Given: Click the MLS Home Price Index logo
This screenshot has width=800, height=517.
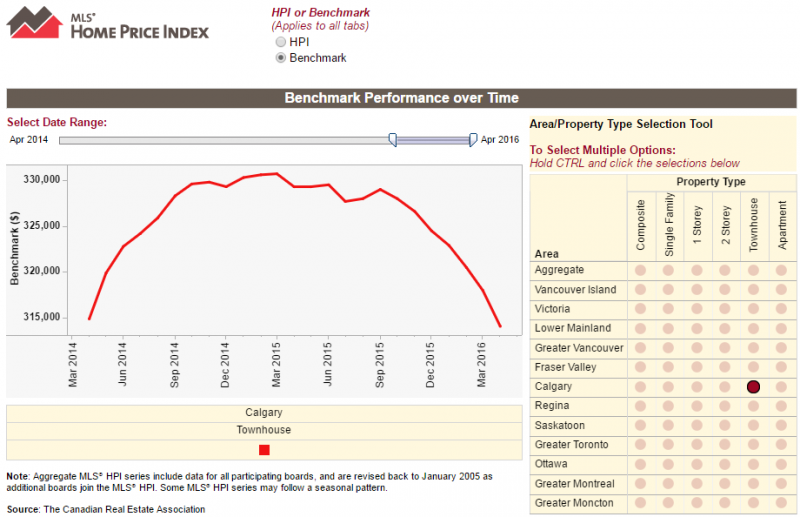Looking at the screenshot, I should [108, 23].
